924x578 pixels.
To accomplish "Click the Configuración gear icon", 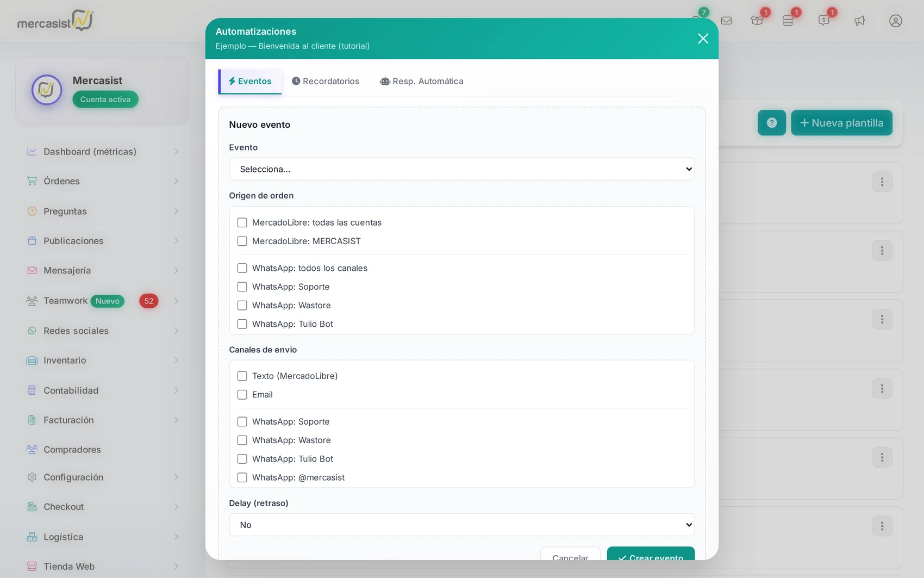I will pos(32,477).
